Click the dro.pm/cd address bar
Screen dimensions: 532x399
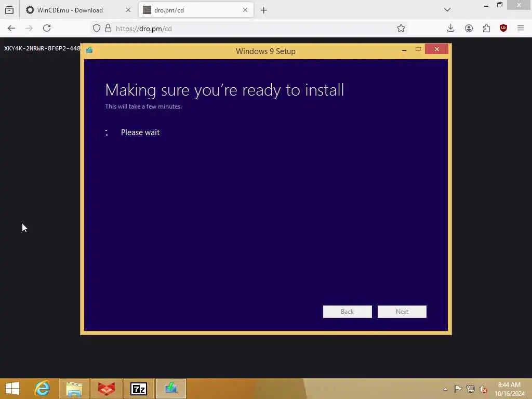click(x=249, y=29)
